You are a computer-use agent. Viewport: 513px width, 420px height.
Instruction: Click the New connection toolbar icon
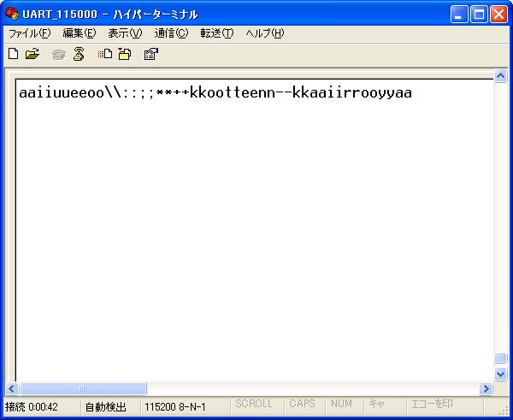pos(13,54)
